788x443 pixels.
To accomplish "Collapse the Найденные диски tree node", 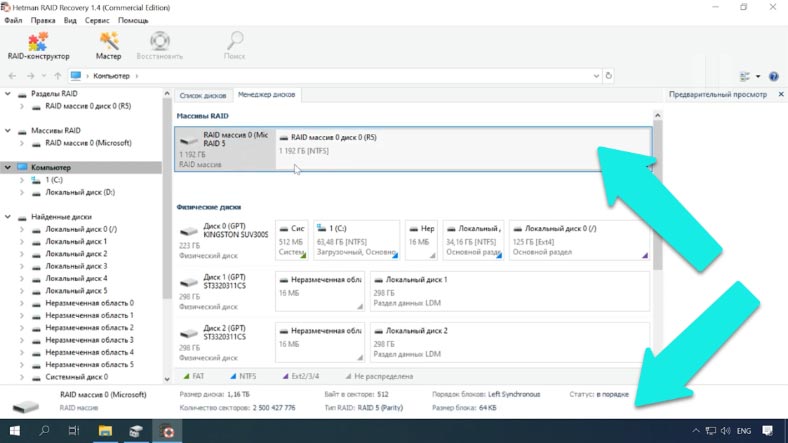I will (x=8, y=217).
